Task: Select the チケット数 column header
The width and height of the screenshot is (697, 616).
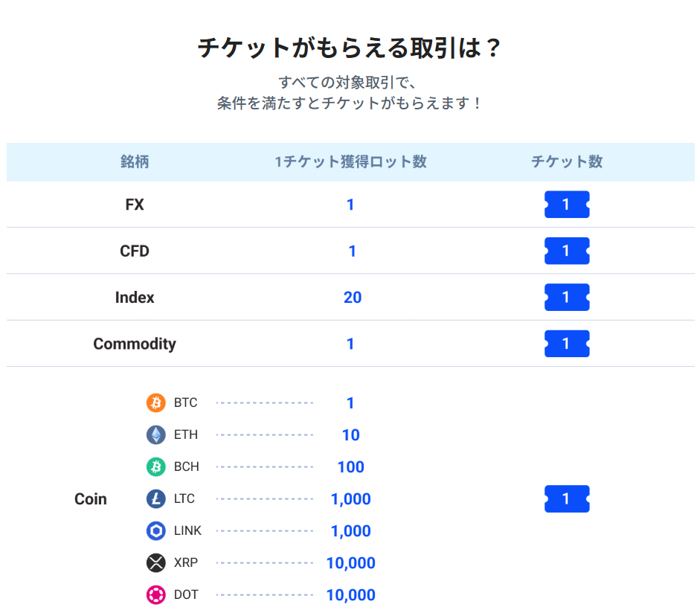Action: (x=567, y=161)
